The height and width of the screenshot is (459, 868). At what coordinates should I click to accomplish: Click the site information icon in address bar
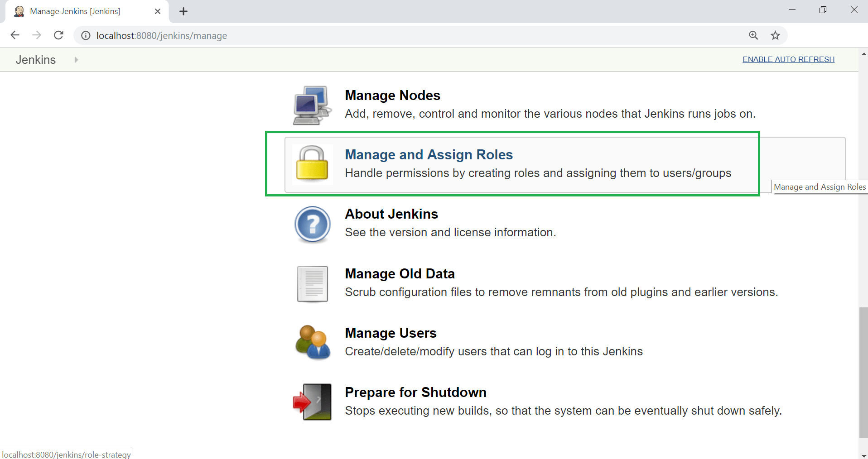coord(86,35)
